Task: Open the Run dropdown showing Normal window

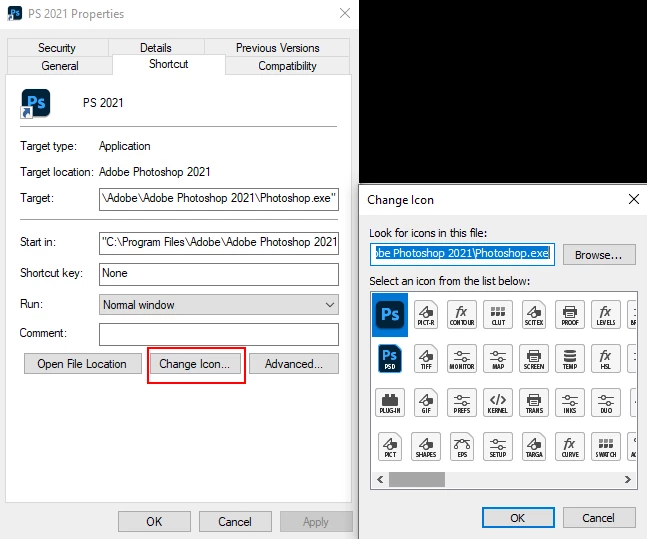Action: point(219,305)
